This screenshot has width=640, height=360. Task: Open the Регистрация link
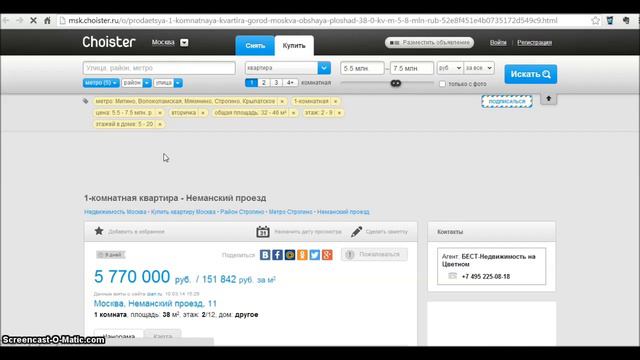click(x=534, y=42)
